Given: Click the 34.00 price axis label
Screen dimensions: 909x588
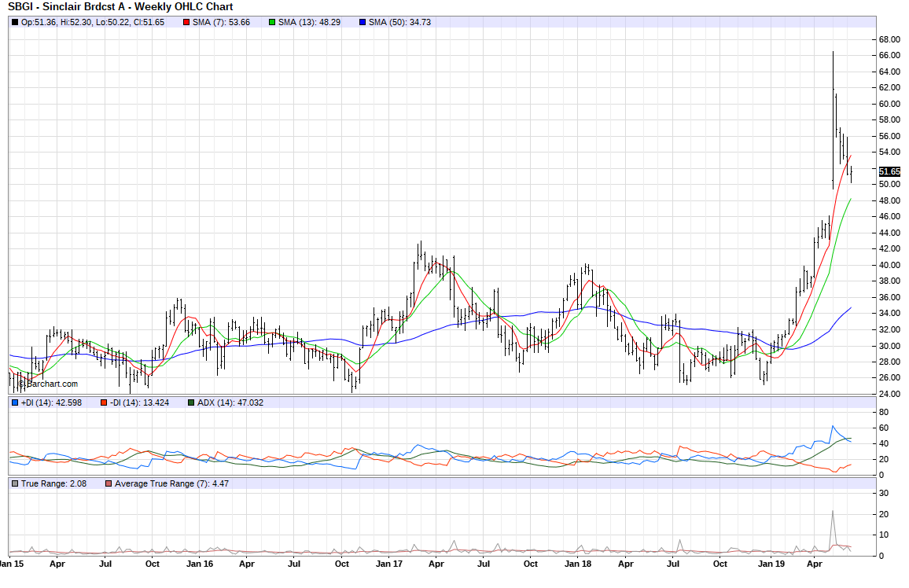Looking at the screenshot, I should click(x=889, y=314).
